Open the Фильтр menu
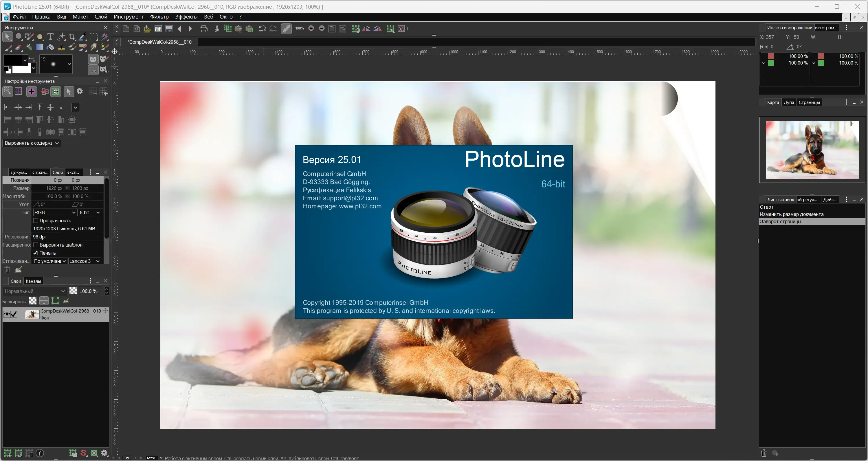Viewport: 868px width, 461px height. [159, 16]
